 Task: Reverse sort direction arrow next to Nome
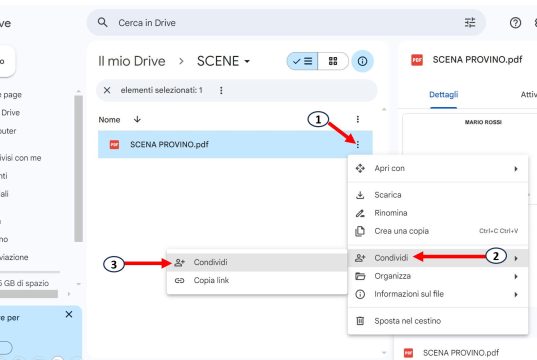[x=137, y=119]
